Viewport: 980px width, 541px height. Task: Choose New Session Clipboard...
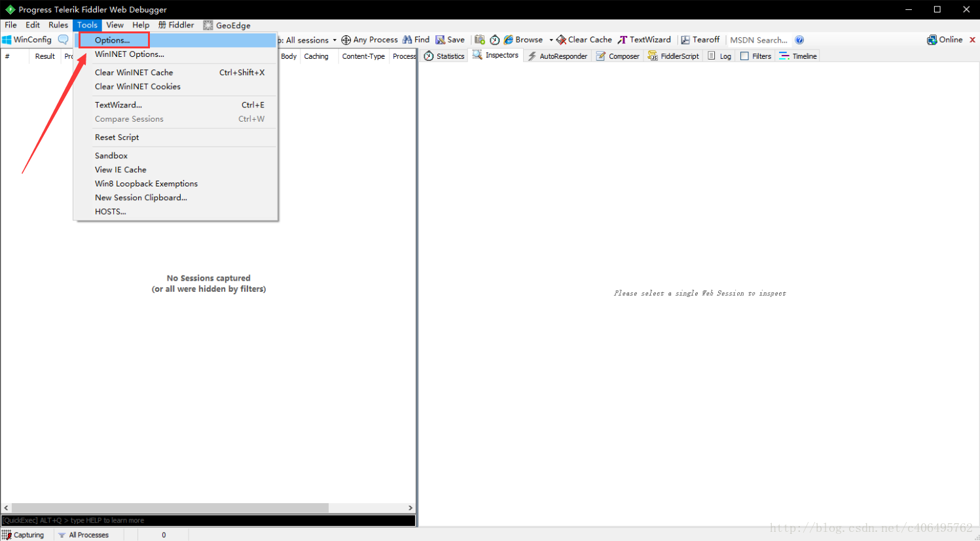pyautogui.click(x=176, y=198)
